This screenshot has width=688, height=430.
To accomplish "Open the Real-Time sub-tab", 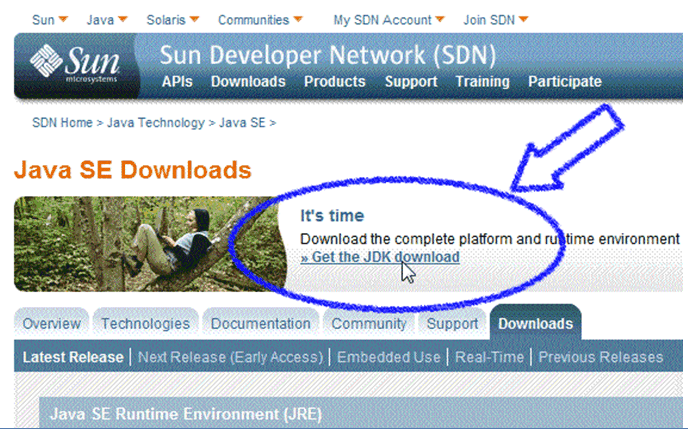I will point(490,357).
